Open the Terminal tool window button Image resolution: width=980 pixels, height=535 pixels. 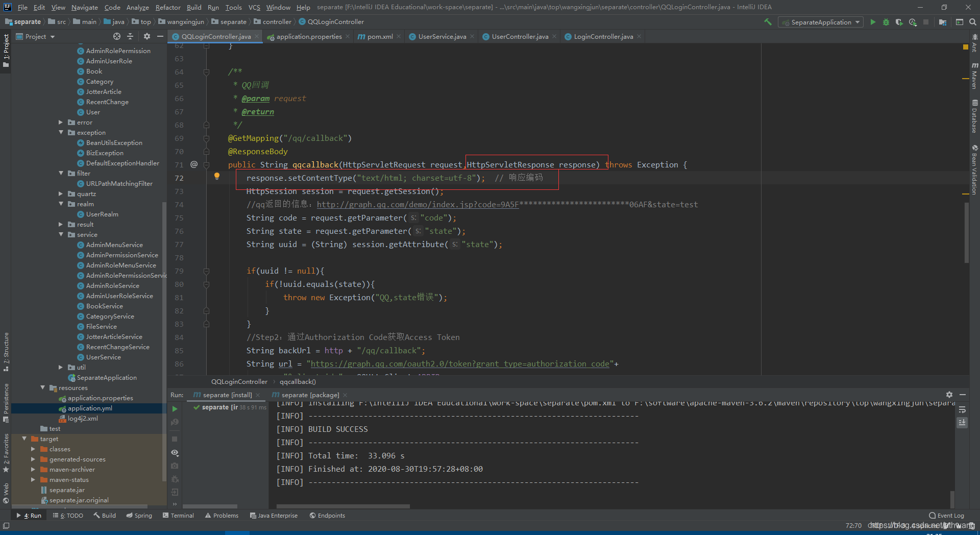[x=178, y=516]
